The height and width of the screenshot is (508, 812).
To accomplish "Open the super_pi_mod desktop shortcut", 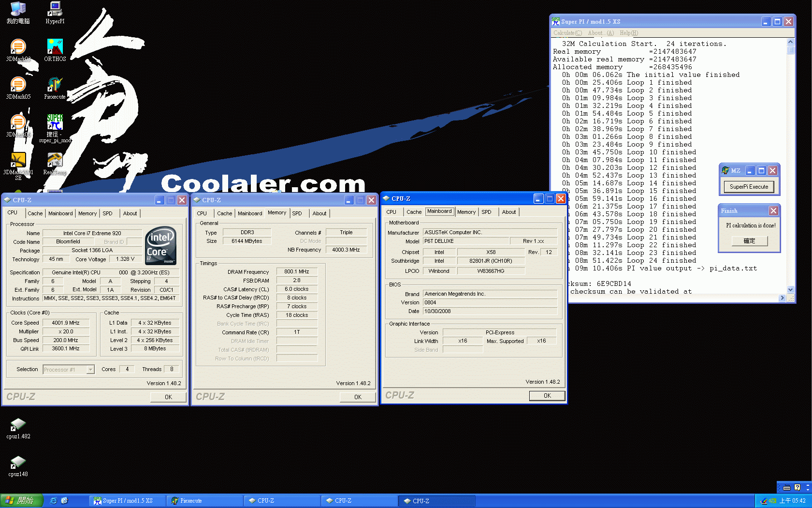I will pyautogui.click(x=55, y=129).
